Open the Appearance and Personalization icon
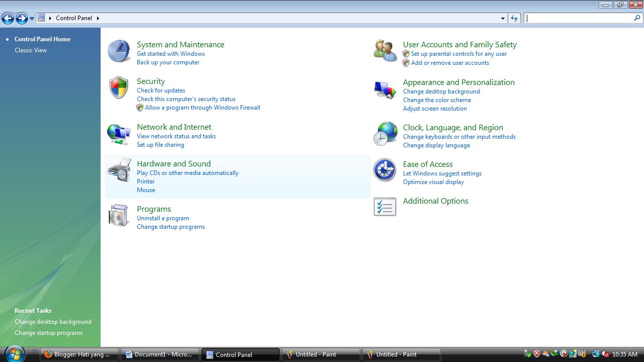644x362 pixels. 385,89
